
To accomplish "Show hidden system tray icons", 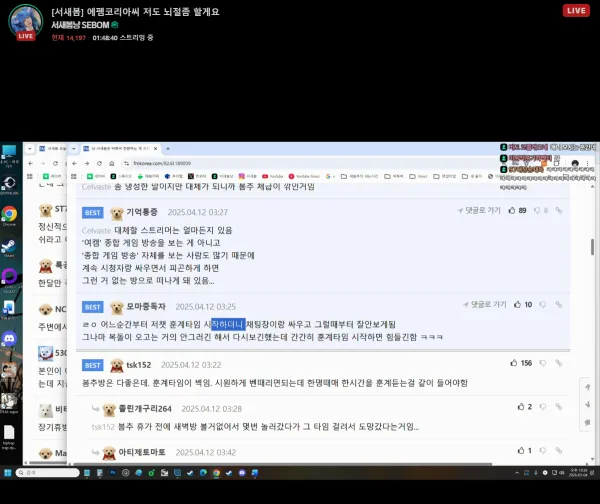I will (517, 473).
